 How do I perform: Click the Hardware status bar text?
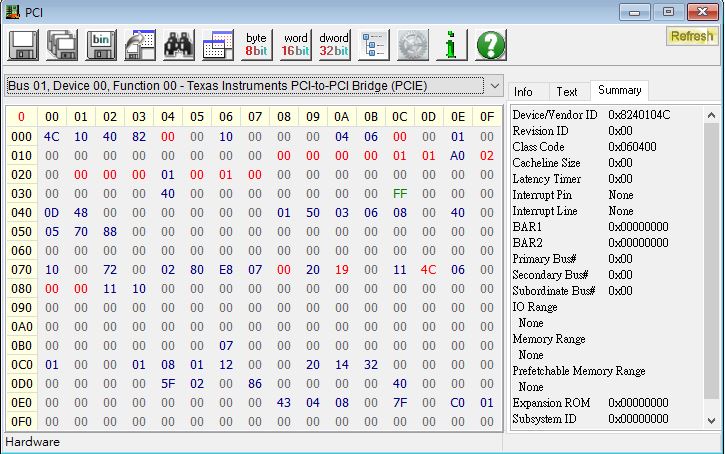click(32, 442)
